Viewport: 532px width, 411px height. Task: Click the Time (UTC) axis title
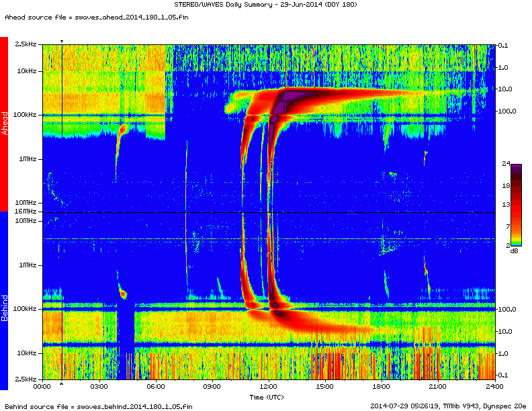pos(267,397)
